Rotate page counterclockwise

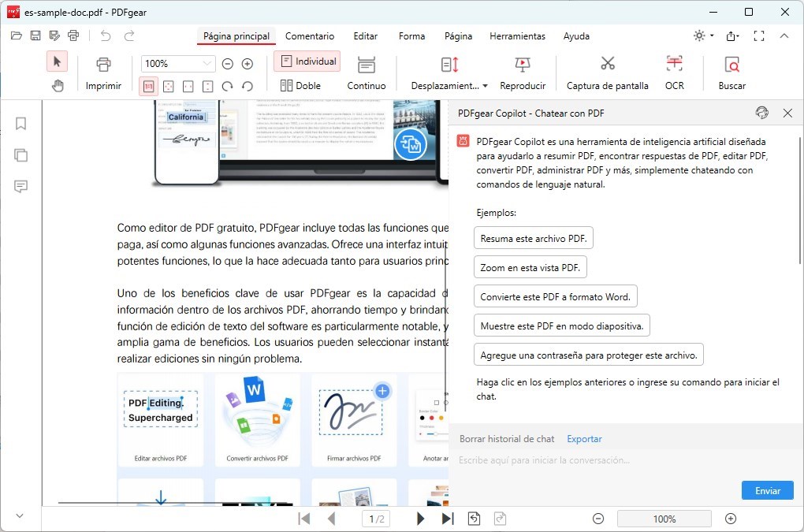click(248, 86)
